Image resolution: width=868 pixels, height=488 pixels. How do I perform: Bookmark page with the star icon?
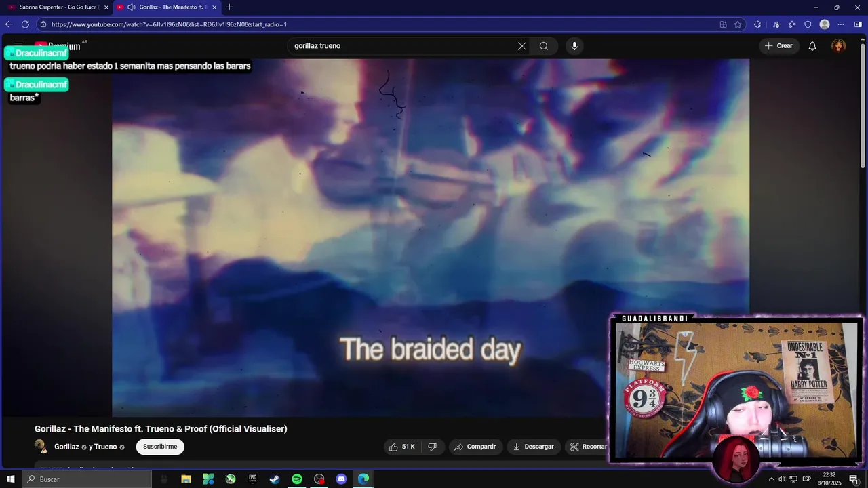(x=738, y=24)
